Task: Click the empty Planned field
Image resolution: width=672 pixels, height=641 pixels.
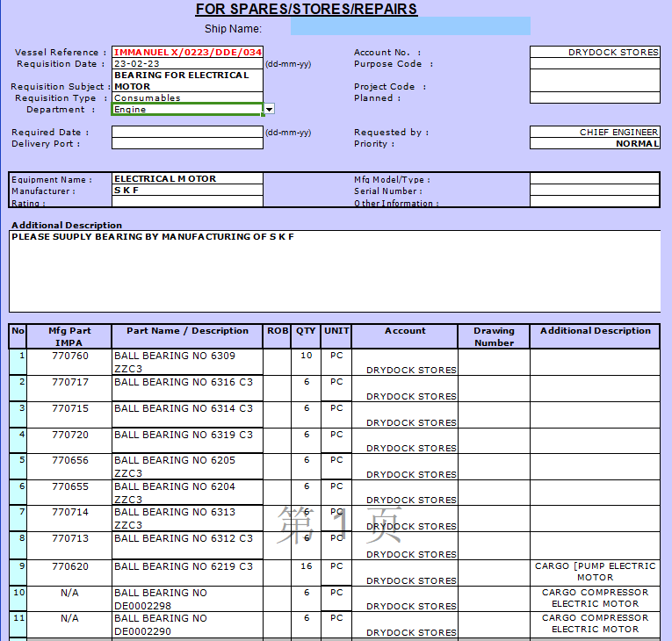Action: pos(595,97)
